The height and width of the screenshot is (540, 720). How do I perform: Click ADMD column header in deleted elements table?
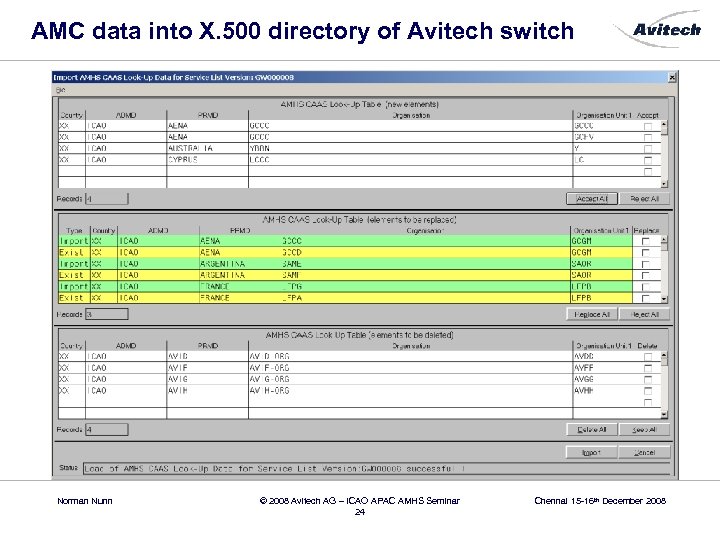[126, 346]
